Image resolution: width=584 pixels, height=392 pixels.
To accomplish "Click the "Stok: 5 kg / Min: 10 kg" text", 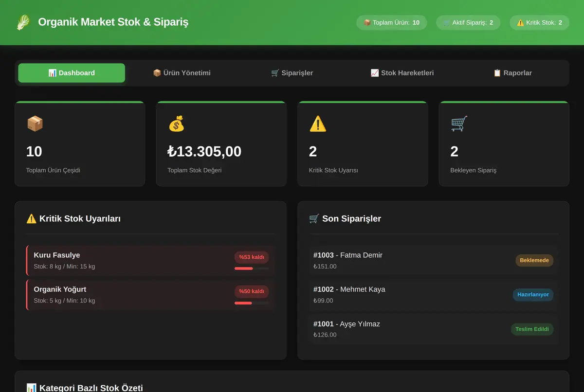I will point(64,301).
